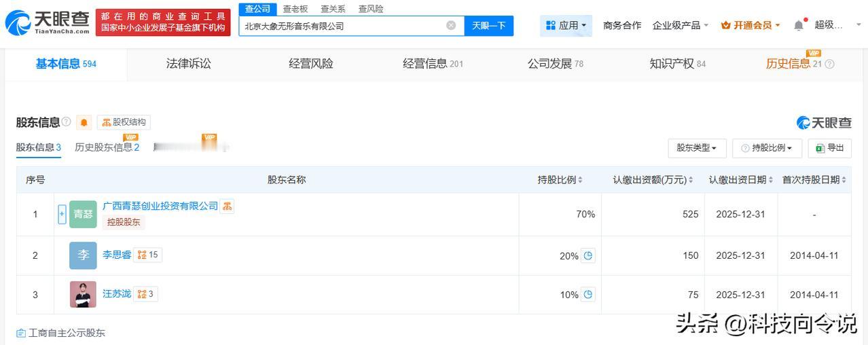Clear the search field with the X icon
The height and width of the screenshot is (345, 868).
(451, 25)
